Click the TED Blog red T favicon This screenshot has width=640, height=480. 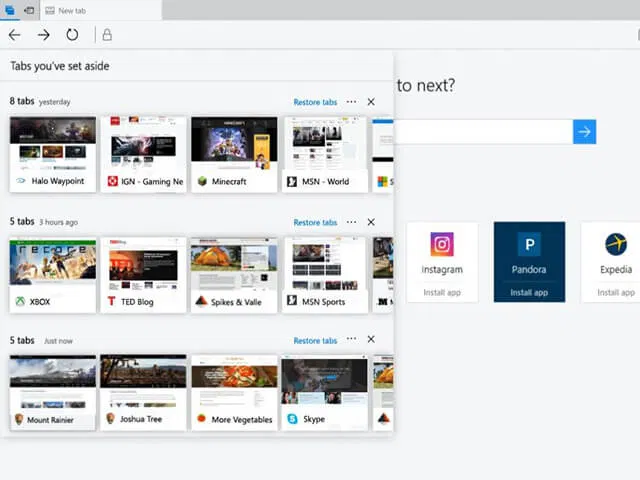coord(111,301)
